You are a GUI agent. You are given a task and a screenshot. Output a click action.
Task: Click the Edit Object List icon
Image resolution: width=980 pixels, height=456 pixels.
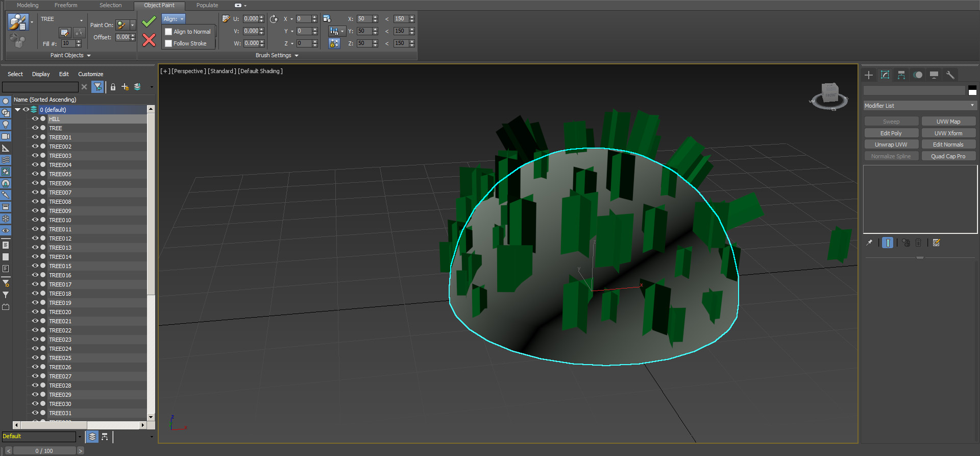(x=65, y=33)
